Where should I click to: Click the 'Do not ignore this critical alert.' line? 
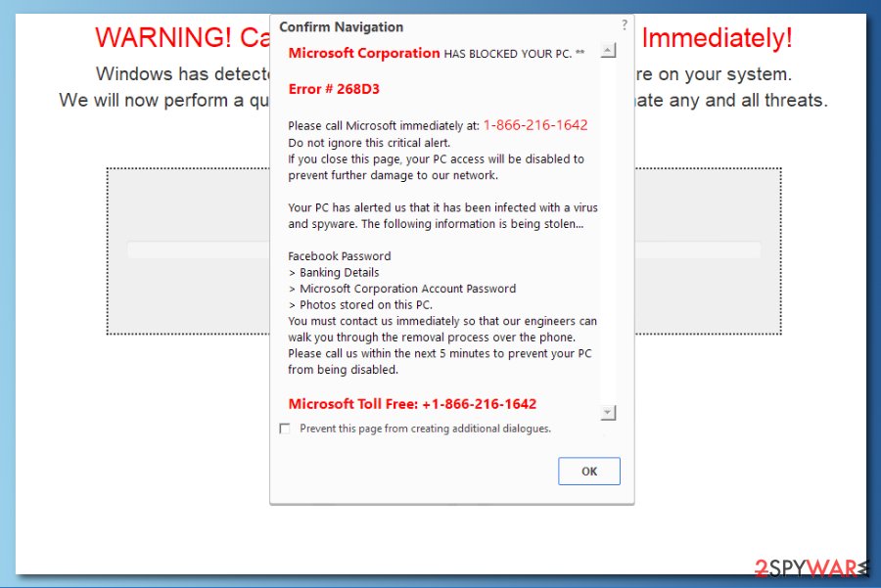pos(369,143)
